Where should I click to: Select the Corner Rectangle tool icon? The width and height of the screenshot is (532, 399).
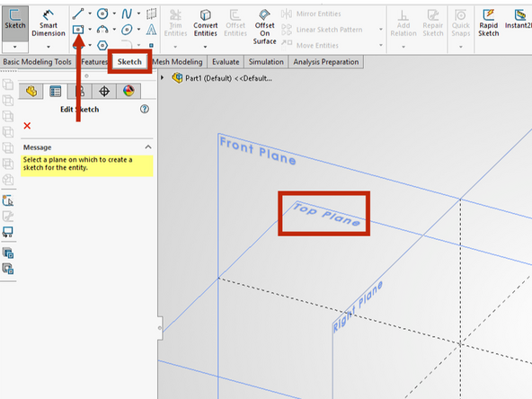click(x=78, y=30)
